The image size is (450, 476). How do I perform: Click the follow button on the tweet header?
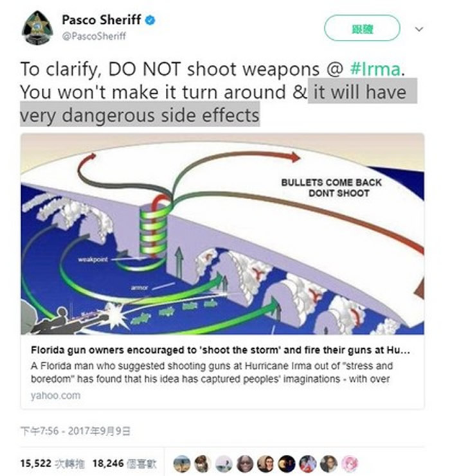[x=362, y=28]
